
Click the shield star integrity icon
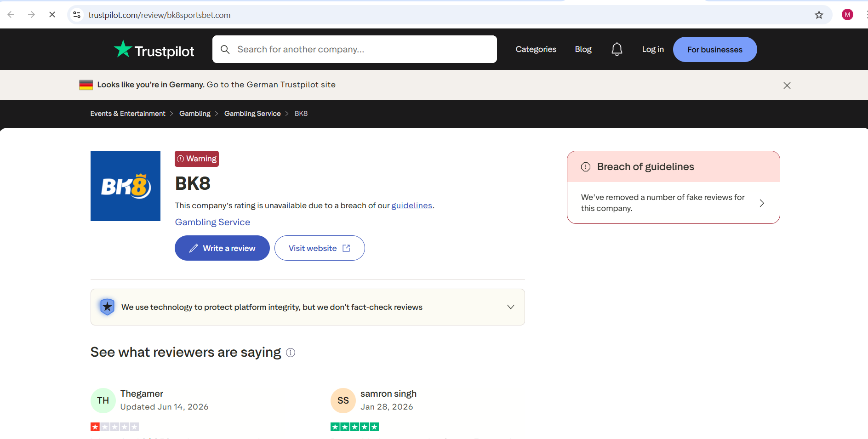[107, 307]
